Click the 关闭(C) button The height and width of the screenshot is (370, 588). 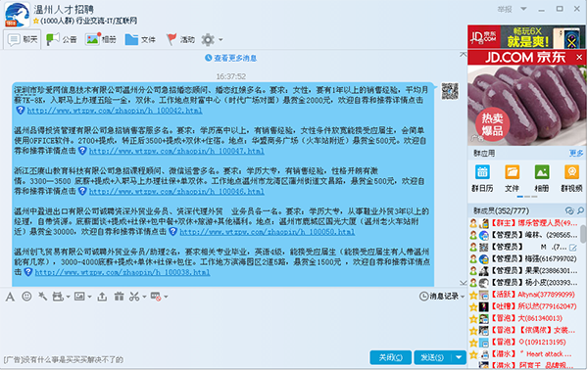coord(390,357)
